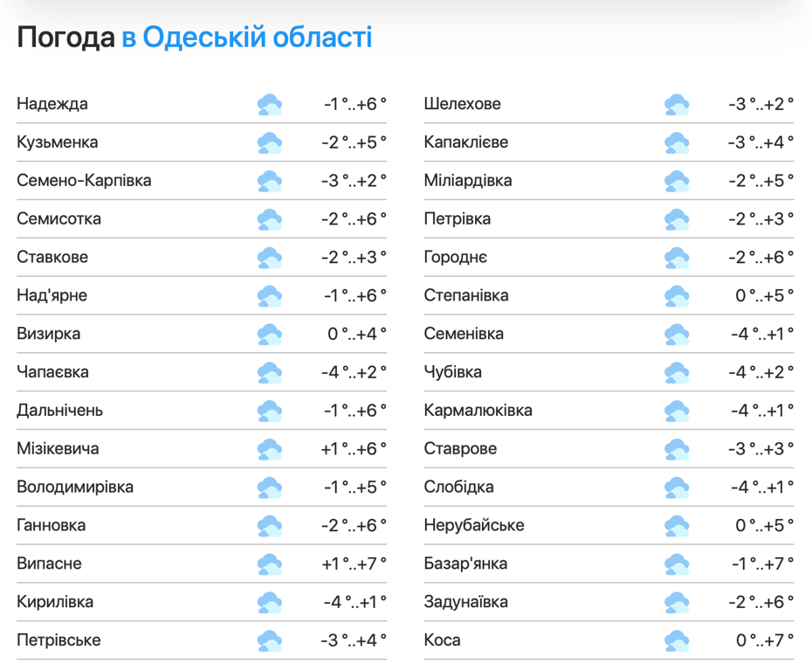Click the cloud icon next to Шелехове

(677, 105)
